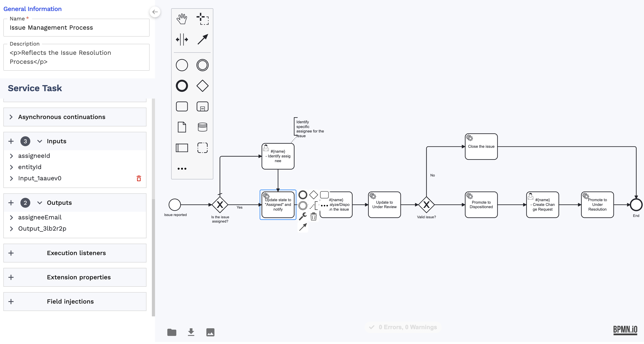This screenshot has height=344, width=644.
Task: Select the Close the issue task
Action: [x=481, y=147]
